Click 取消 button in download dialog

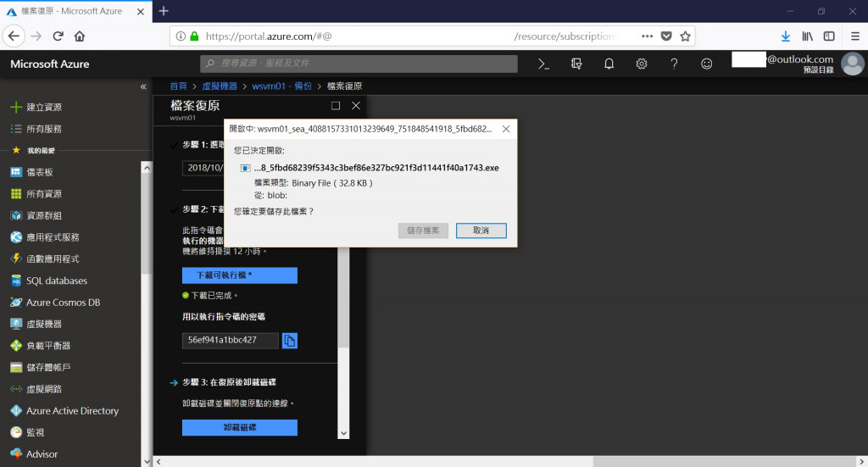click(x=481, y=231)
